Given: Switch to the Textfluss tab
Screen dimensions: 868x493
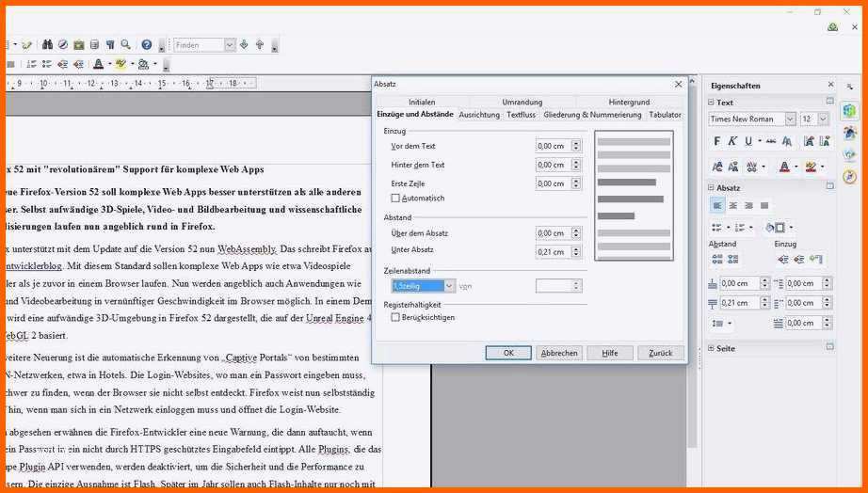Looking at the screenshot, I should click(x=521, y=115).
